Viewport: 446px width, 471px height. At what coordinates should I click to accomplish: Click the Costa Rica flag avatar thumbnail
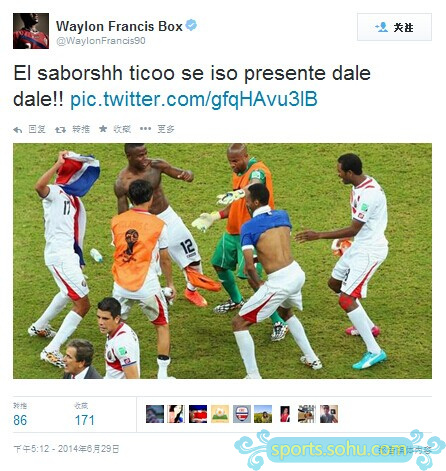[x=198, y=414]
